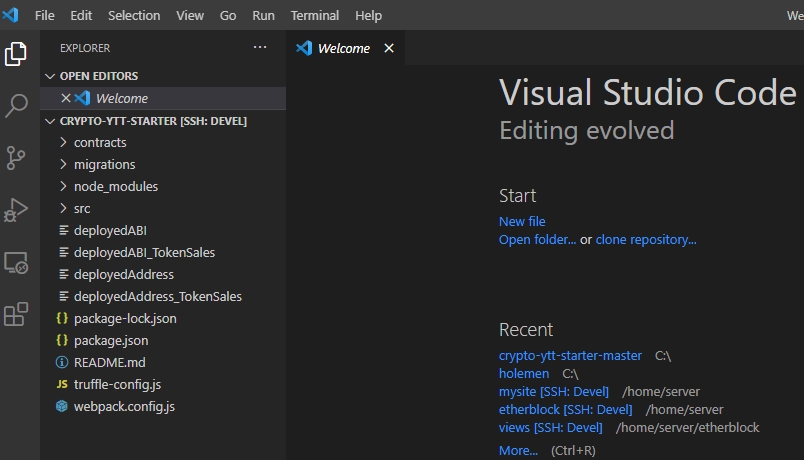The image size is (804, 460).
Task: Open README.md in the explorer
Action: pos(163,363)
